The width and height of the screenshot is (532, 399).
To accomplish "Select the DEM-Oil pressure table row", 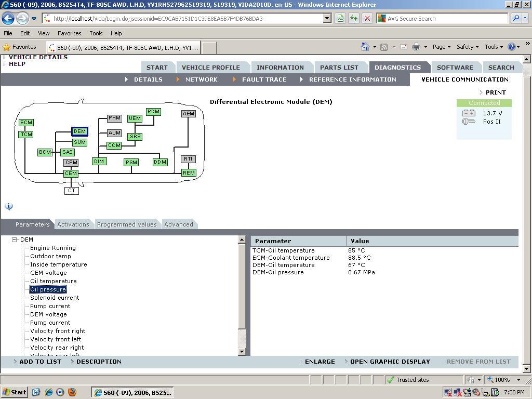I will point(384,272).
